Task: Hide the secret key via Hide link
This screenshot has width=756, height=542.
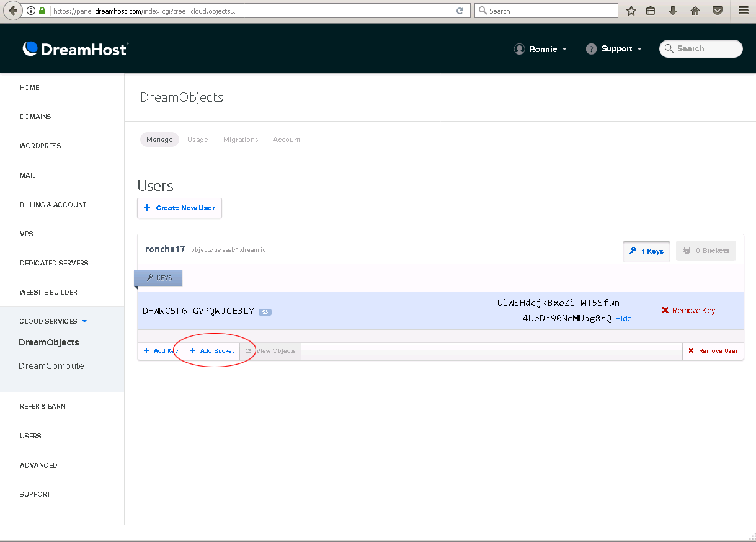Action: [623, 319]
